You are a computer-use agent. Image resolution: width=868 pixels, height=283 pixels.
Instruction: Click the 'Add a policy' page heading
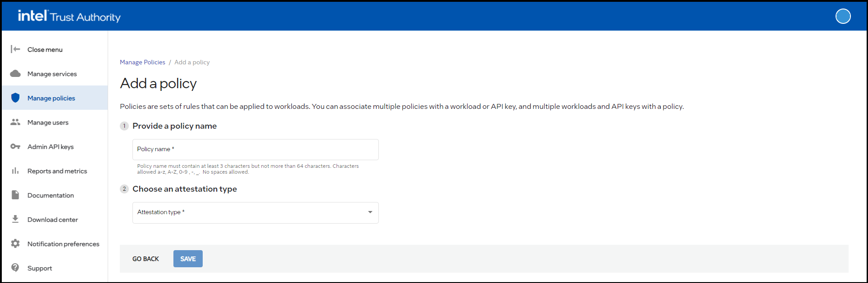pos(158,84)
